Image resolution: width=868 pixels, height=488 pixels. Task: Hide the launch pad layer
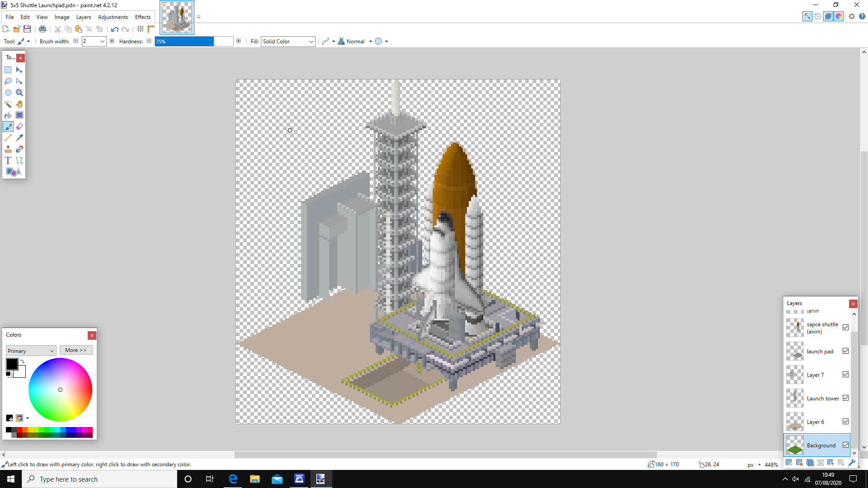tap(845, 351)
